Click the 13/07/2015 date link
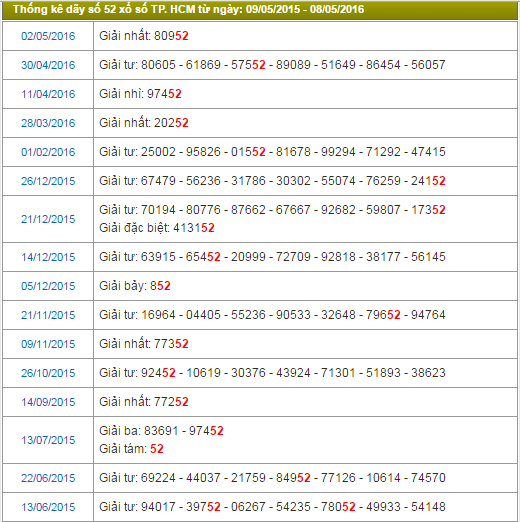The width and height of the screenshot is (520, 522). (x=48, y=440)
